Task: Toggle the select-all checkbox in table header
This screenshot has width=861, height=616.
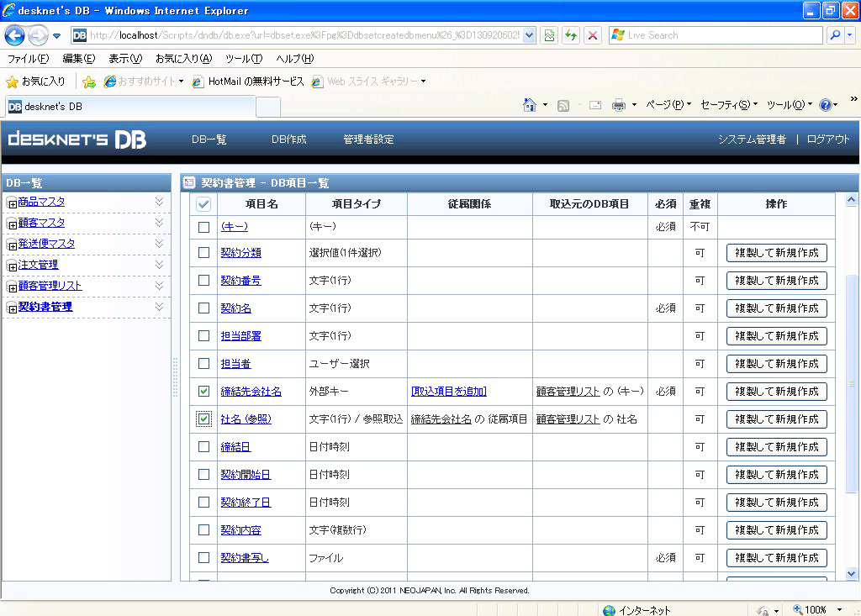Action: tap(203, 204)
